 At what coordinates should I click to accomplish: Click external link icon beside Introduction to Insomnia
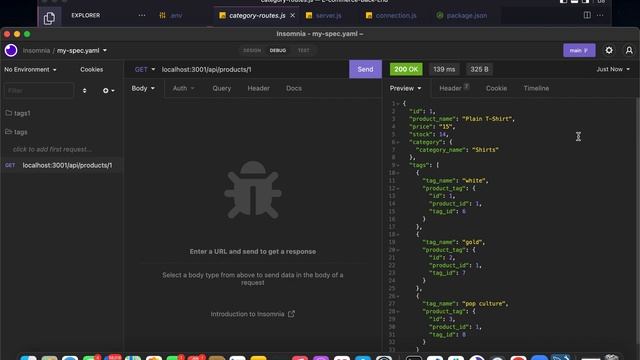(x=291, y=314)
